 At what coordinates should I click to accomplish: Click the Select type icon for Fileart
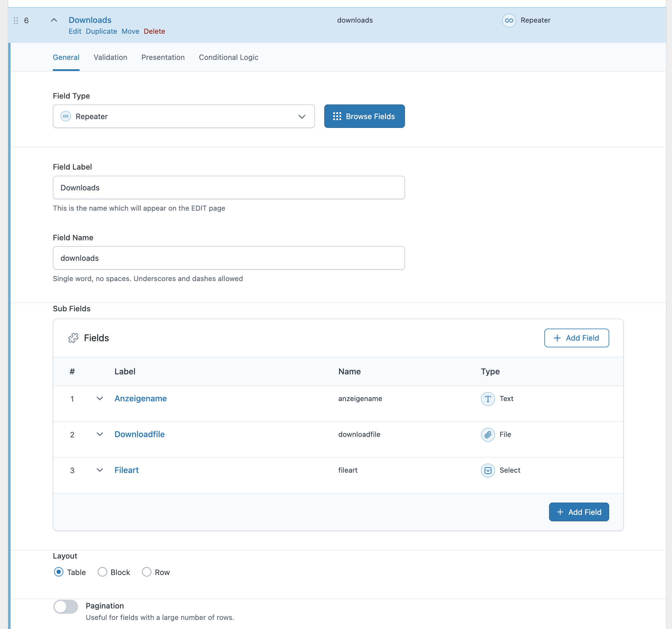(487, 471)
